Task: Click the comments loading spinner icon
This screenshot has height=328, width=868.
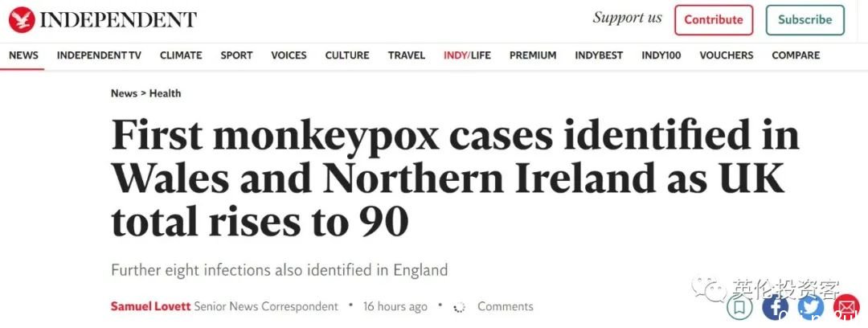Action: click(458, 307)
